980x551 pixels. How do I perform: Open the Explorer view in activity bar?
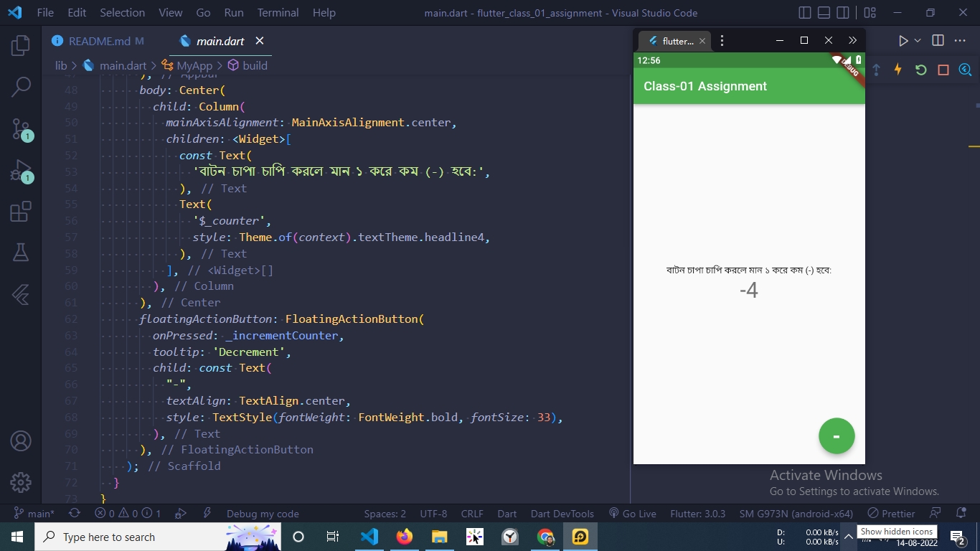[21, 46]
